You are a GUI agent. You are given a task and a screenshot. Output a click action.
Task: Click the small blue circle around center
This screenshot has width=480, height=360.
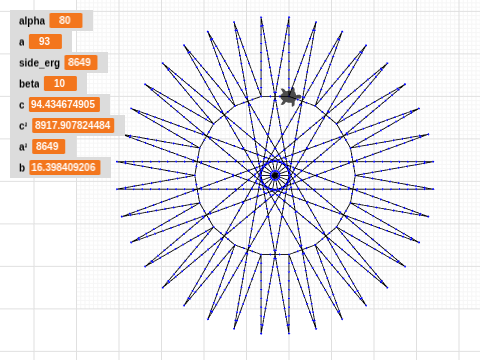[x=275, y=175]
